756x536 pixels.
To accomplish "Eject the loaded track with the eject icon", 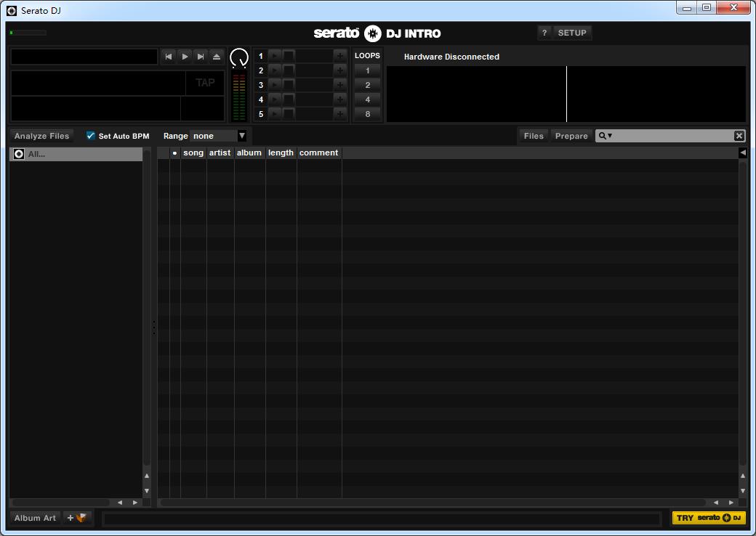I will (217, 57).
